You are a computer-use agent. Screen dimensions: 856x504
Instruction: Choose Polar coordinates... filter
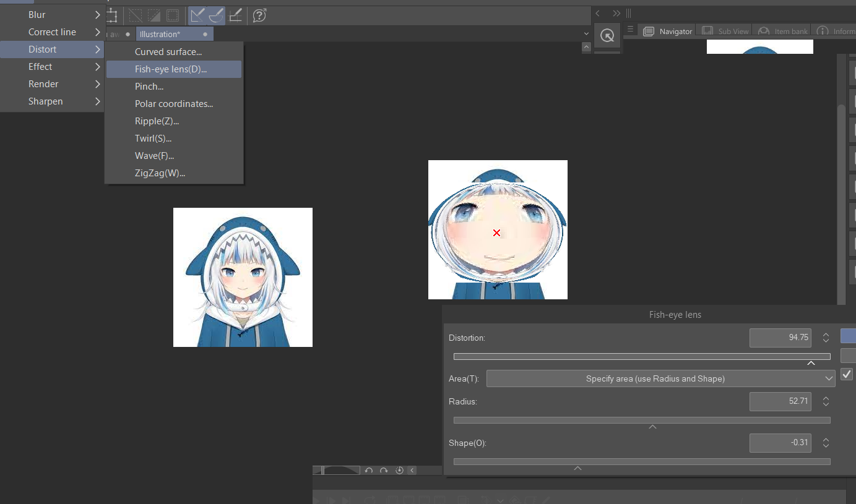point(173,104)
